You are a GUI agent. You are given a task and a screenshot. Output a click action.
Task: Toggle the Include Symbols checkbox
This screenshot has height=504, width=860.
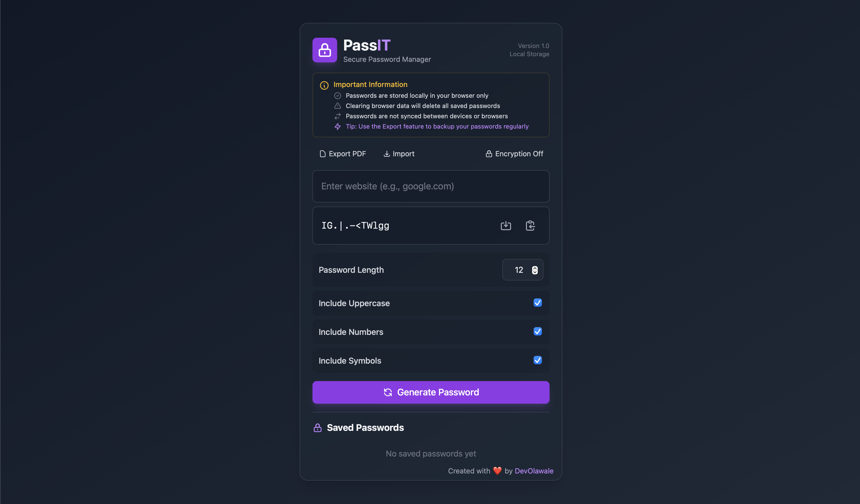[537, 360]
